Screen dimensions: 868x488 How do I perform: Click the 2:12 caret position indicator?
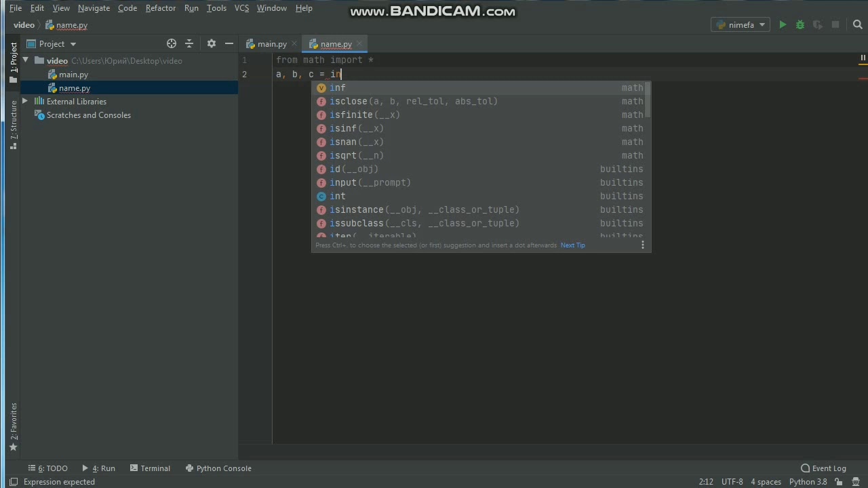[x=706, y=482]
